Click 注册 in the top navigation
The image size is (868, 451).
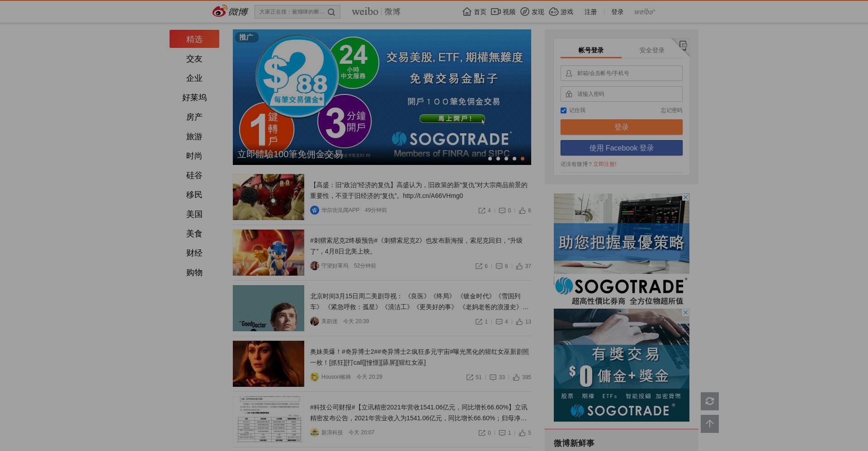[590, 12]
